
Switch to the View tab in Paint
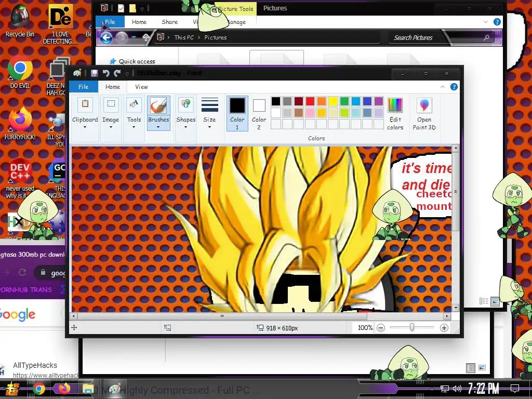pos(141,87)
